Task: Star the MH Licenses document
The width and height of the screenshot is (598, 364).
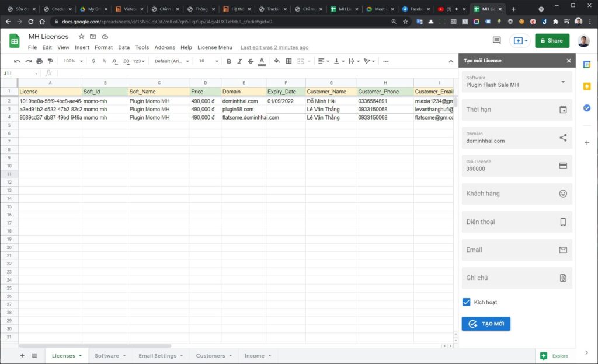Action: (x=82, y=37)
